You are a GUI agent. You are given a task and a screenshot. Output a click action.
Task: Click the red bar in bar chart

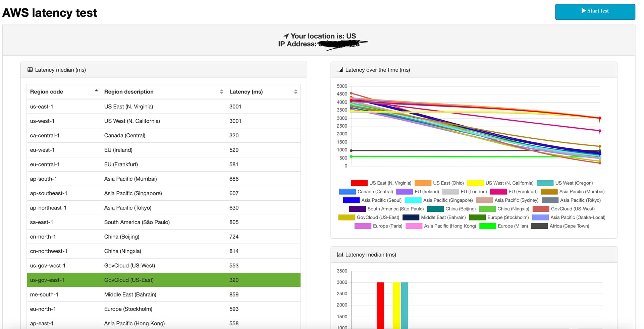pyautogui.click(x=380, y=306)
